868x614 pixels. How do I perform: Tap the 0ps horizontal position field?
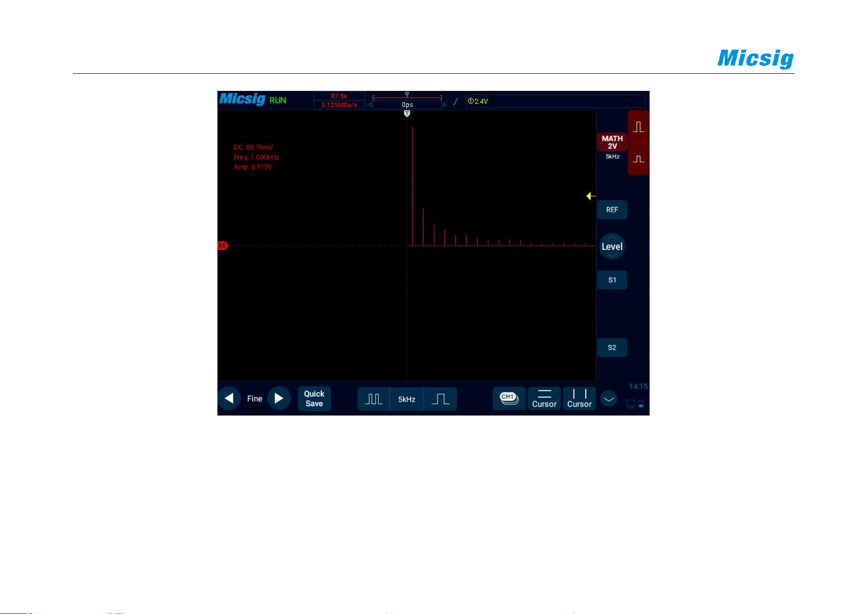pos(407,105)
